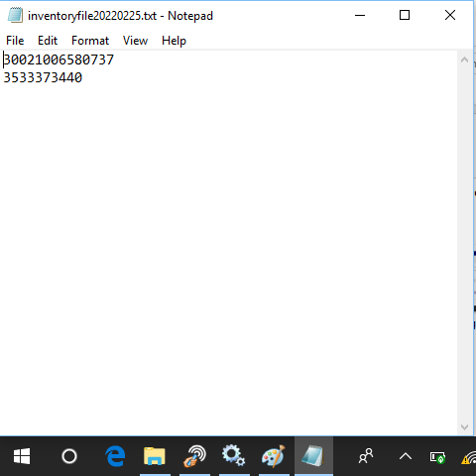Viewport: 476px width, 476px height.
Task: Open the gears settings app on taskbar
Action: [x=233, y=455]
